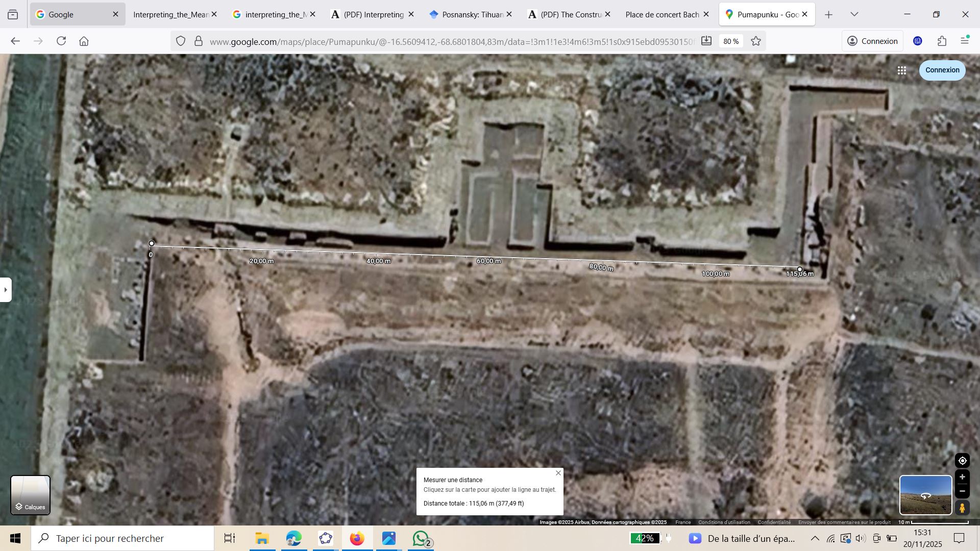Open the list all tabs chevron
980x551 pixels.
tap(854, 14)
